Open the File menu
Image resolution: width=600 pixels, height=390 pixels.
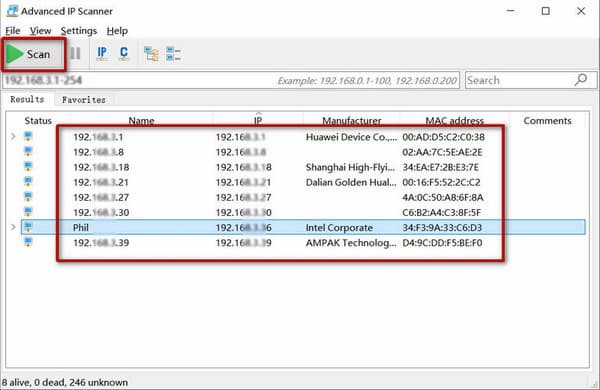[13, 31]
